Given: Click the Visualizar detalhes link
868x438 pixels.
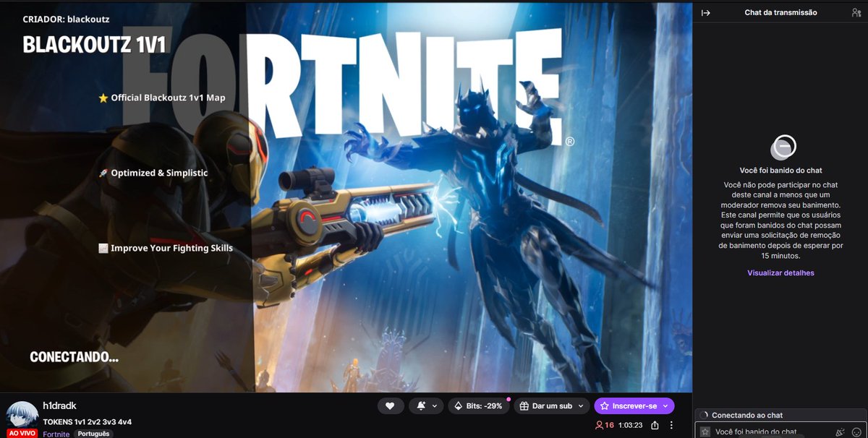Looking at the screenshot, I should pyautogui.click(x=780, y=273).
